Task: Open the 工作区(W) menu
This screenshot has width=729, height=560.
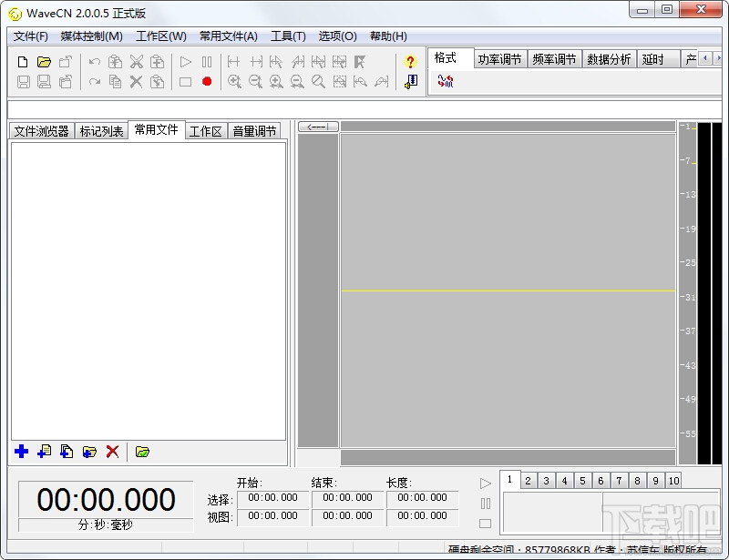Action: 161,36
